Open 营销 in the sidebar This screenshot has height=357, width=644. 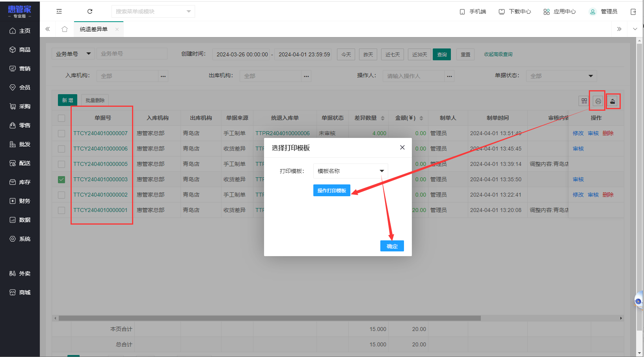pos(20,69)
